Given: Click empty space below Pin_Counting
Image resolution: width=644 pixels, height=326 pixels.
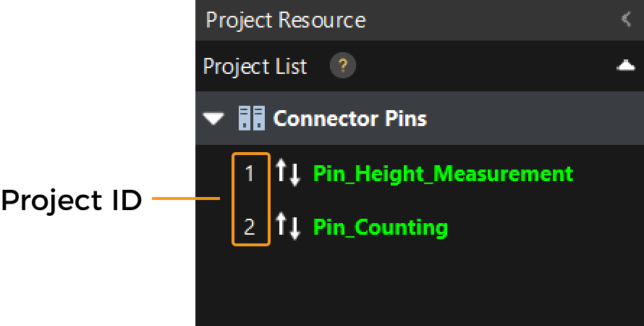Looking at the screenshot, I should (420, 286).
